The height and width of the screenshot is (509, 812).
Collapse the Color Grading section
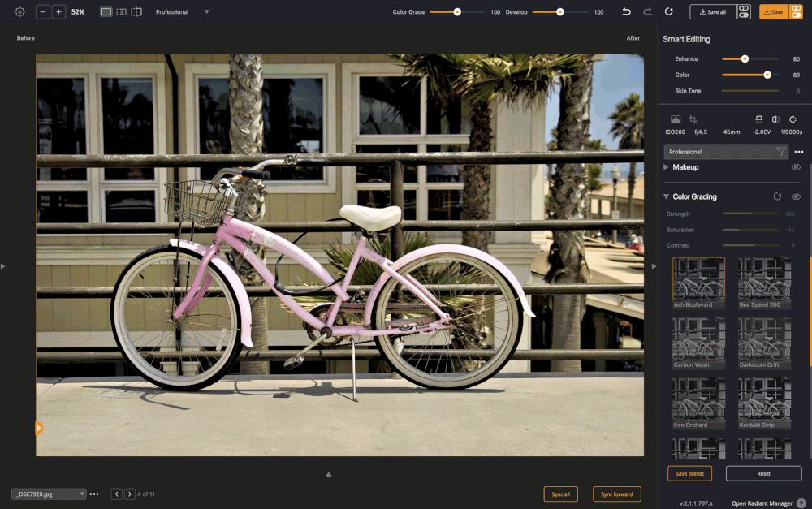tap(666, 196)
